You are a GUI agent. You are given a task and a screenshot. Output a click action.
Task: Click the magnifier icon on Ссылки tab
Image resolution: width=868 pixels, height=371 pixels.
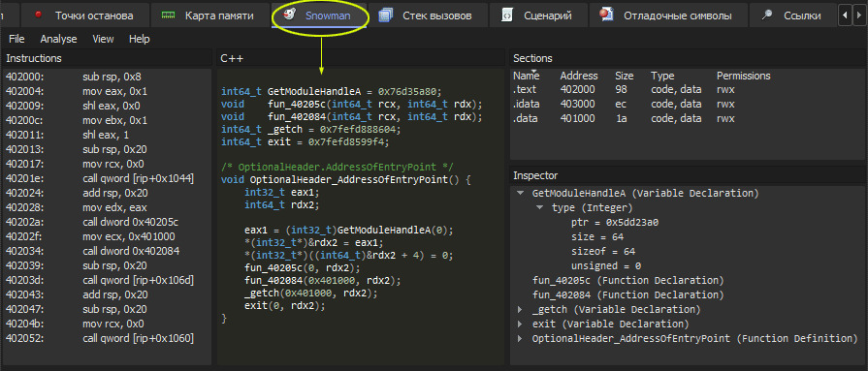[x=767, y=15]
